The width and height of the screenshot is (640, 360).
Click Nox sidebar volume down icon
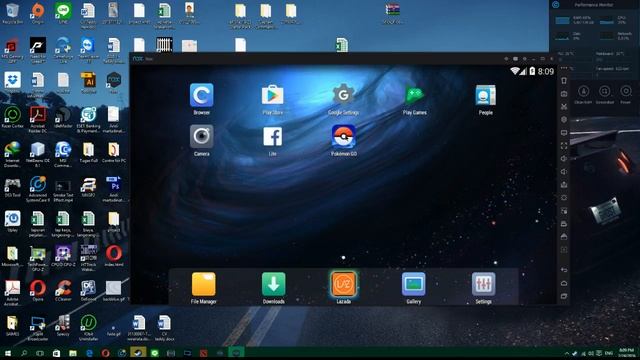pyautogui.click(x=564, y=172)
